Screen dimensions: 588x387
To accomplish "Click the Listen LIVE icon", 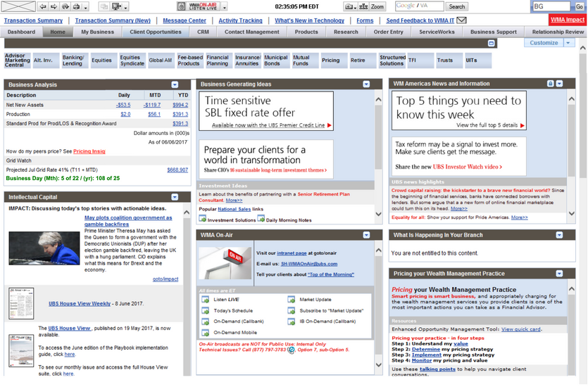I will [x=206, y=299].
